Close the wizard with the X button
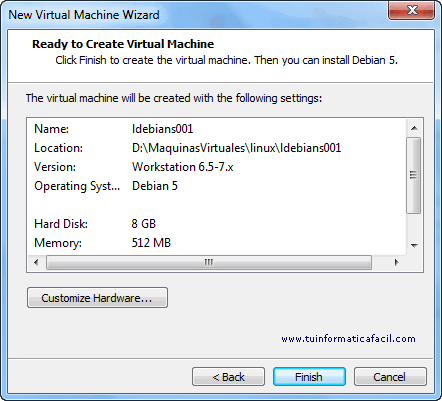Viewport: 442px width, 401px height. [411, 11]
